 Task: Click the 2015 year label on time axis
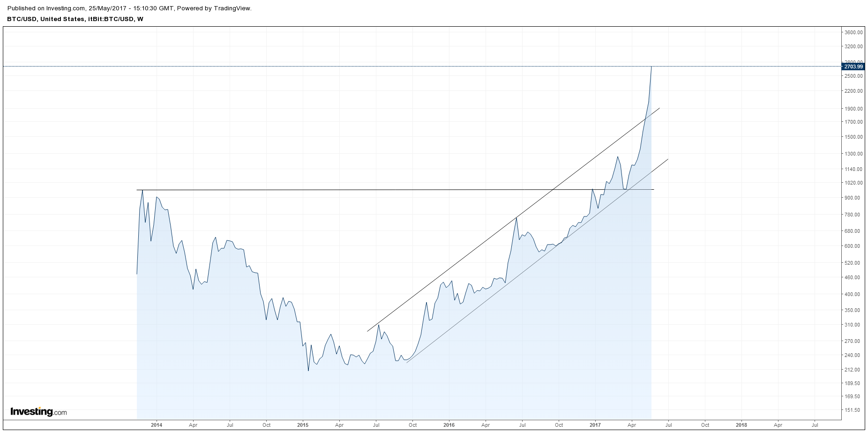coord(303,425)
